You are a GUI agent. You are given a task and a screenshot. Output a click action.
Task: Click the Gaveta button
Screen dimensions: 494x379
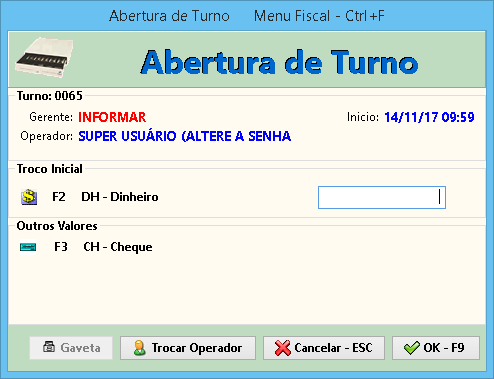point(71,348)
